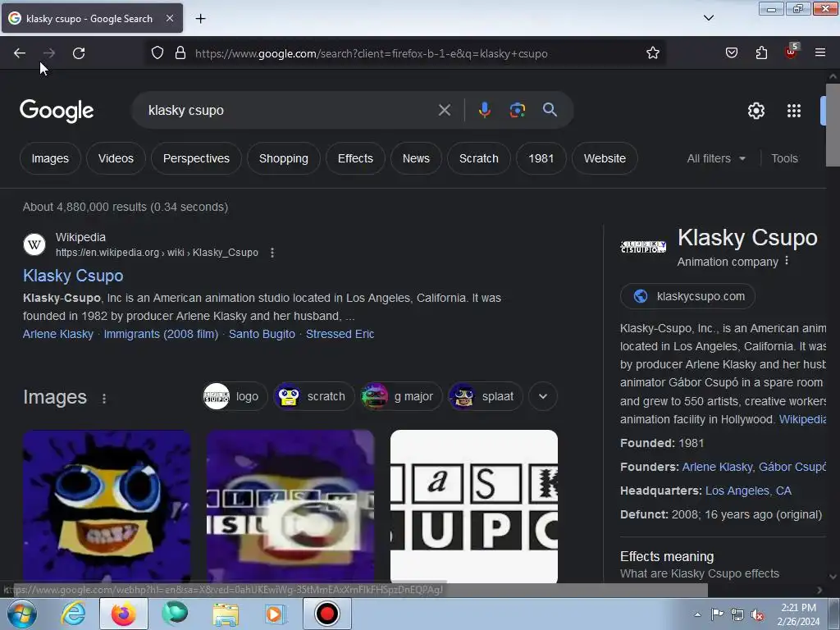Open the red record button app in taskbar
The width and height of the screenshot is (840, 630).
[326, 614]
